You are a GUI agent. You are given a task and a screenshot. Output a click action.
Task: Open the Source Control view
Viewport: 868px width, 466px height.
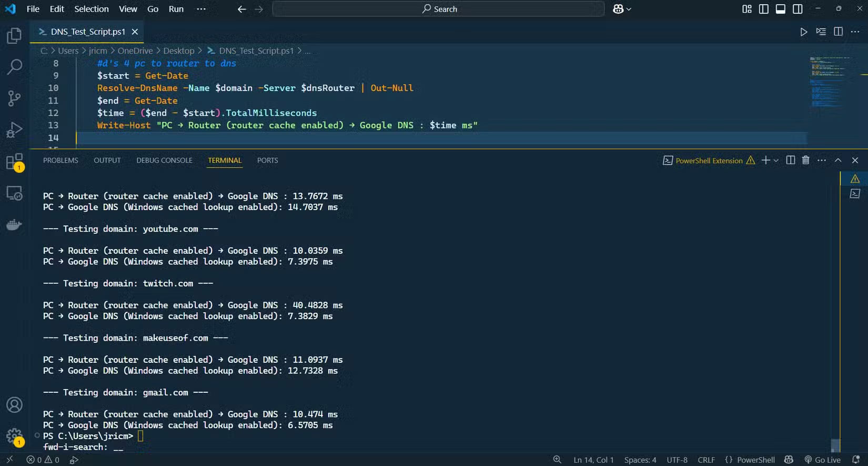(x=14, y=98)
